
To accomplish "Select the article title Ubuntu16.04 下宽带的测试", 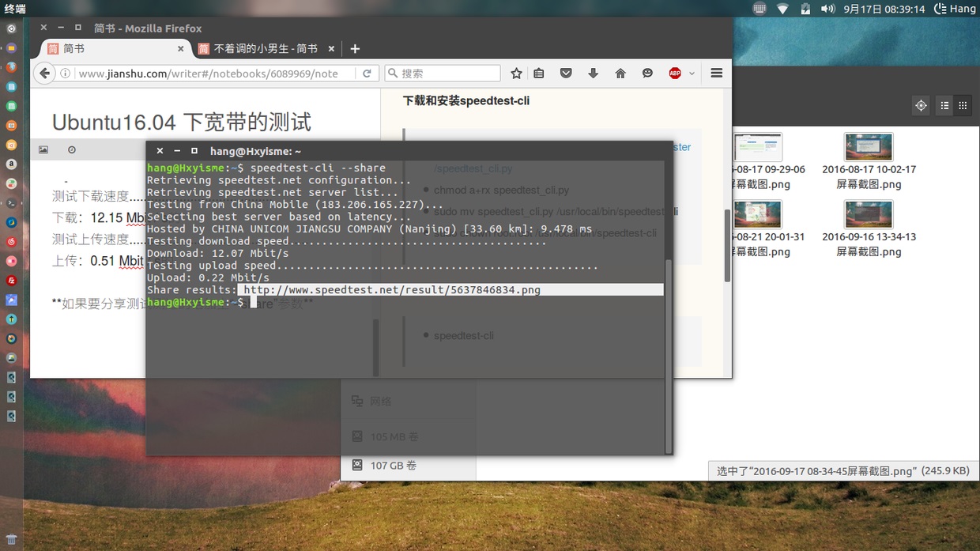I will 182,123.
